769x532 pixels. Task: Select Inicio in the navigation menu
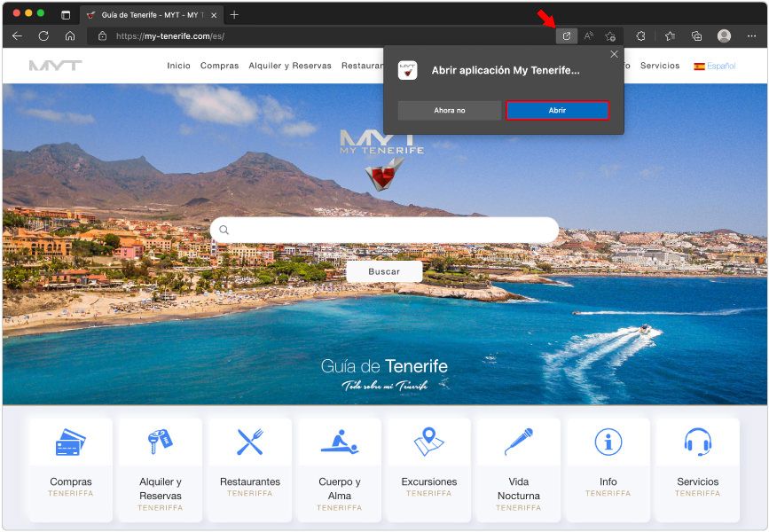click(178, 66)
